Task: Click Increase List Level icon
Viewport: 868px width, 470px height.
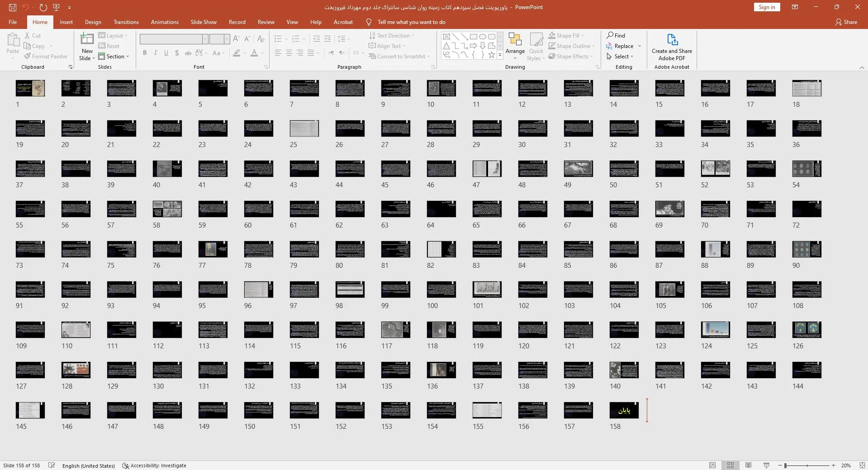Action: (327, 39)
